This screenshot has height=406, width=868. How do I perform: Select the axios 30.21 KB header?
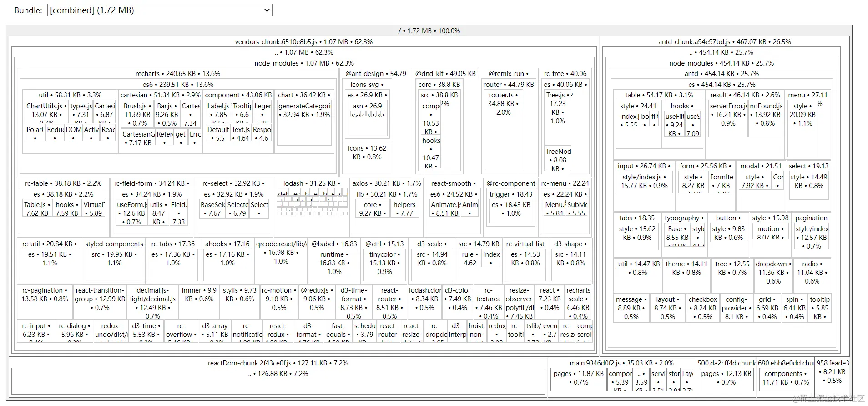click(387, 183)
